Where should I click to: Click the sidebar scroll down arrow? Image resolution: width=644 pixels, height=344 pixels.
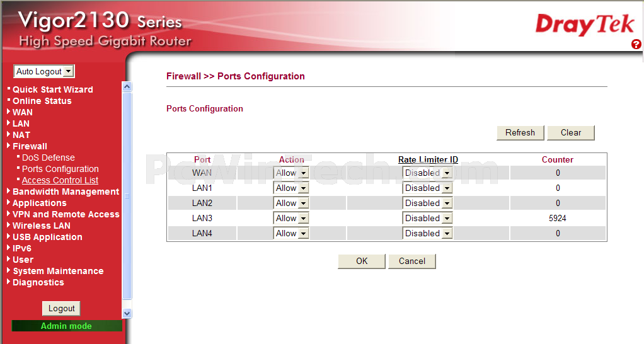[x=127, y=314]
